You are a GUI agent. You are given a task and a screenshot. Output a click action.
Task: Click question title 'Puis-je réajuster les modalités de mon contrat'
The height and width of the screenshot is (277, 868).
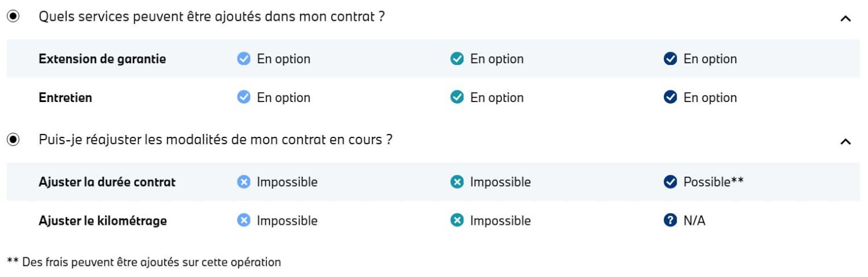[215, 140]
